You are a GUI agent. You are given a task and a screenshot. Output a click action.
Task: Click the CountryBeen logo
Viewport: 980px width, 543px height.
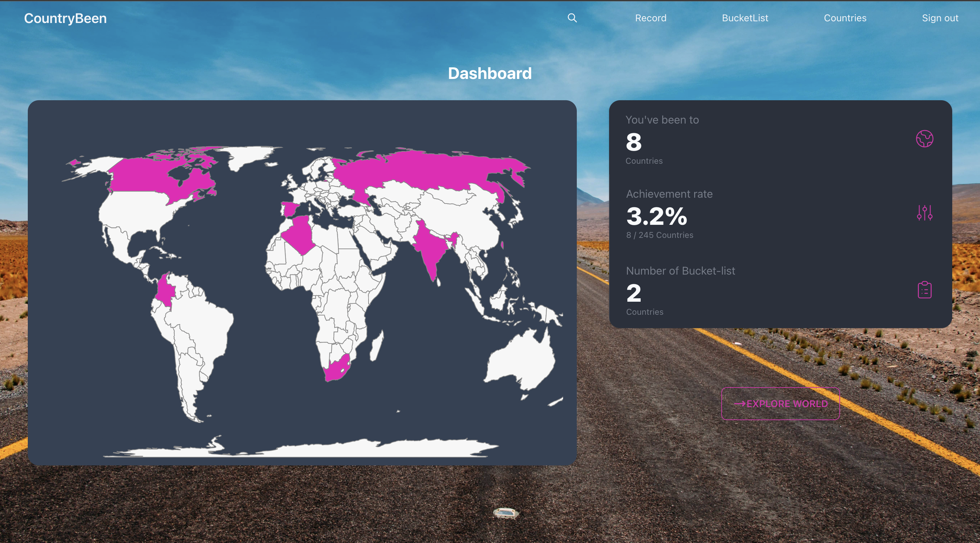coord(65,18)
